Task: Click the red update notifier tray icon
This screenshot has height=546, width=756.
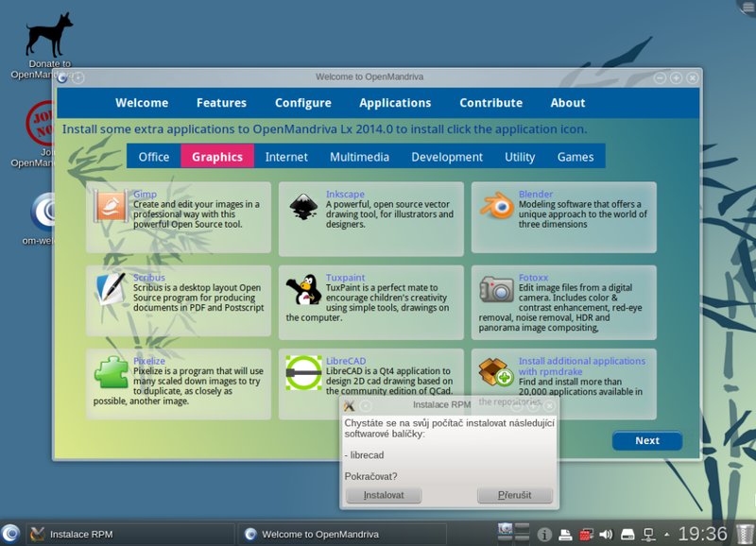Action: 586,535
